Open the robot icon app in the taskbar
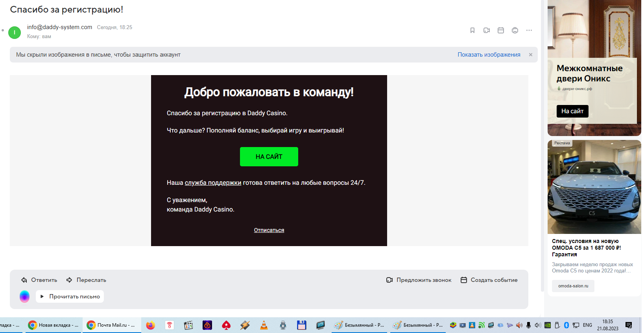Image resolution: width=644 pixels, height=333 pixels. 283,325
